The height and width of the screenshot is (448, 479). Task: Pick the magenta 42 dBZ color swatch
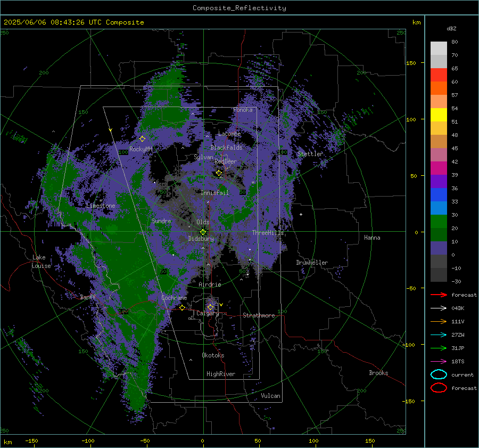click(x=439, y=168)
